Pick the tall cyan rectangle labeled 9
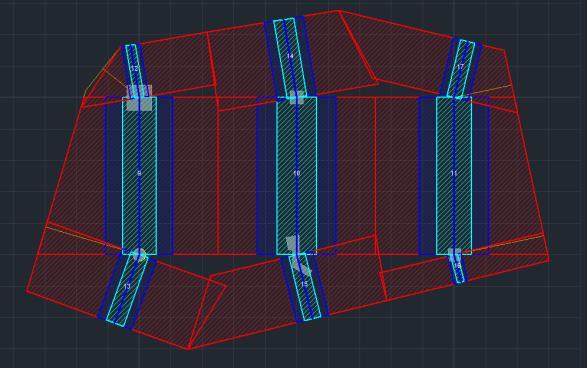587x368 pixels. [x=139, y=176]
